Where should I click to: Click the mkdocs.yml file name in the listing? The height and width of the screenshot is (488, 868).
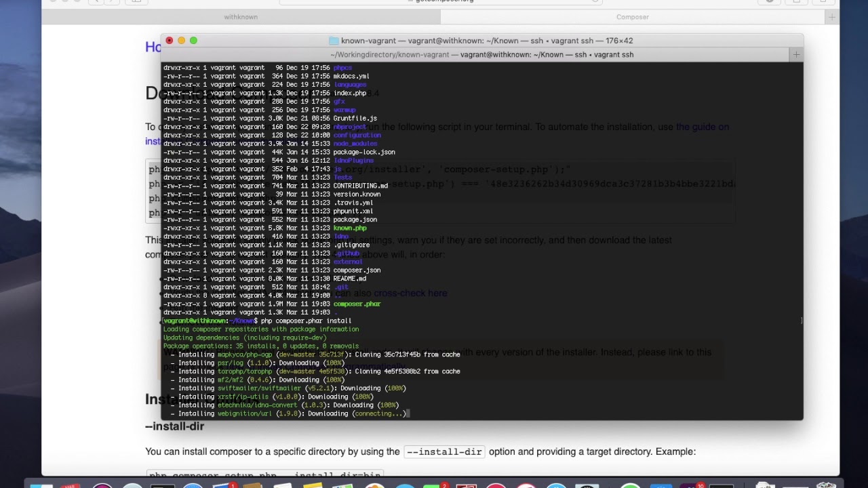(x=351, y=77)
